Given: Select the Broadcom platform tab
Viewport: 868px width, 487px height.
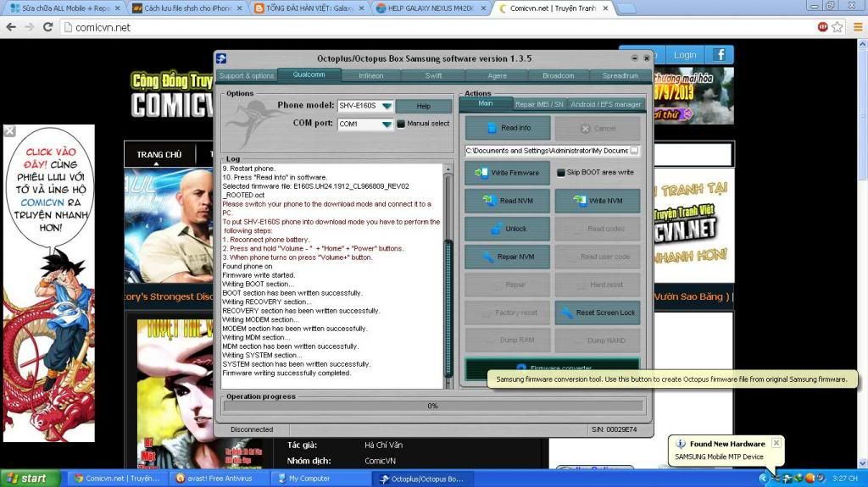Looking at the screenshot, I should click(x=558, y=76).
